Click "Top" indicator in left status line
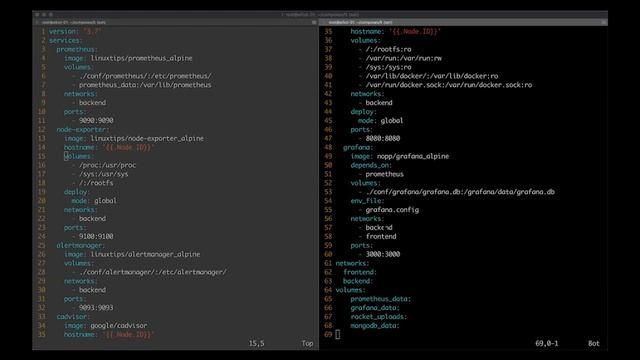 click(x=307, y=344)
